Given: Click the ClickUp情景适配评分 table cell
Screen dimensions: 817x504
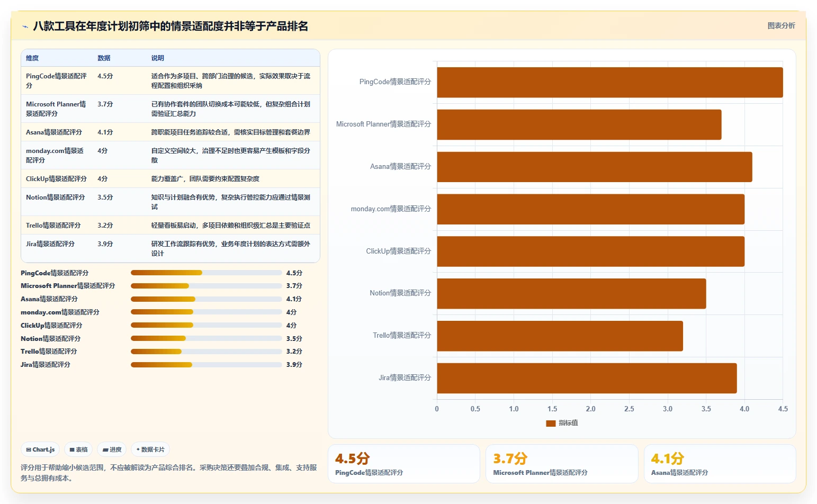Looking at the screenshot, I should [x=57, y=179].
